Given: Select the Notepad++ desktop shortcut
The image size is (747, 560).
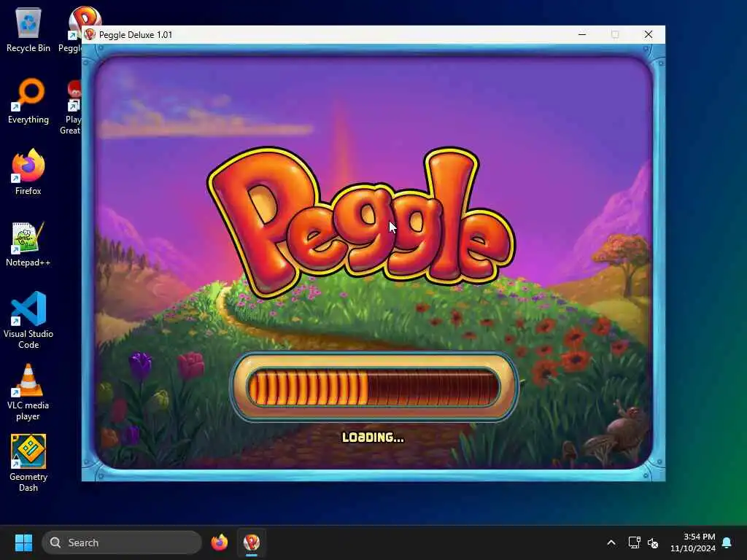Looking at the screenshot, I should [28, 244].
